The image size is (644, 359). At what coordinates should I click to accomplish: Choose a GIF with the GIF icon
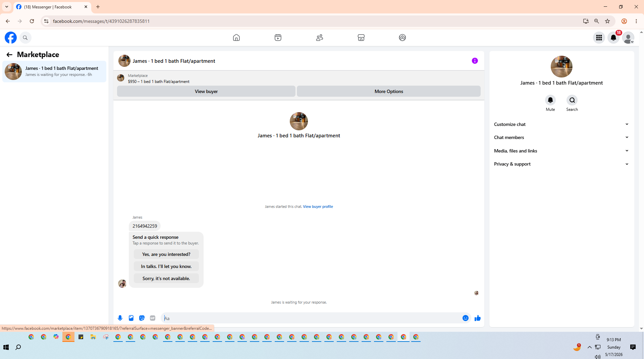click(x=153, y=318)
